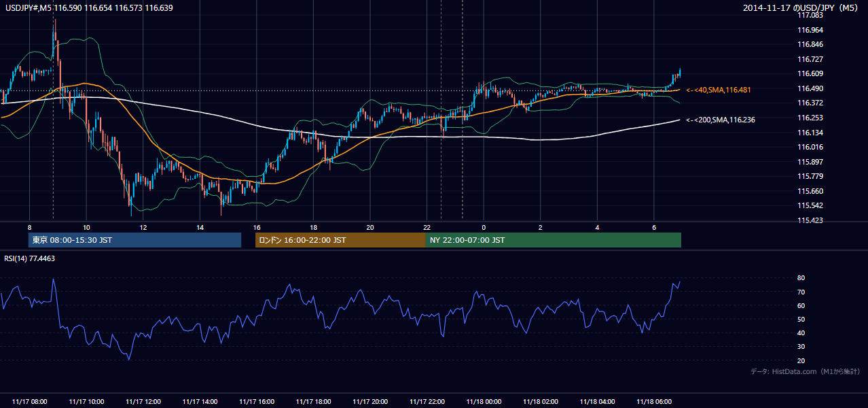Screen dimensions: 868x408
Task: Click the 11/17 22:00 time label
Action: tap(427, 402)
